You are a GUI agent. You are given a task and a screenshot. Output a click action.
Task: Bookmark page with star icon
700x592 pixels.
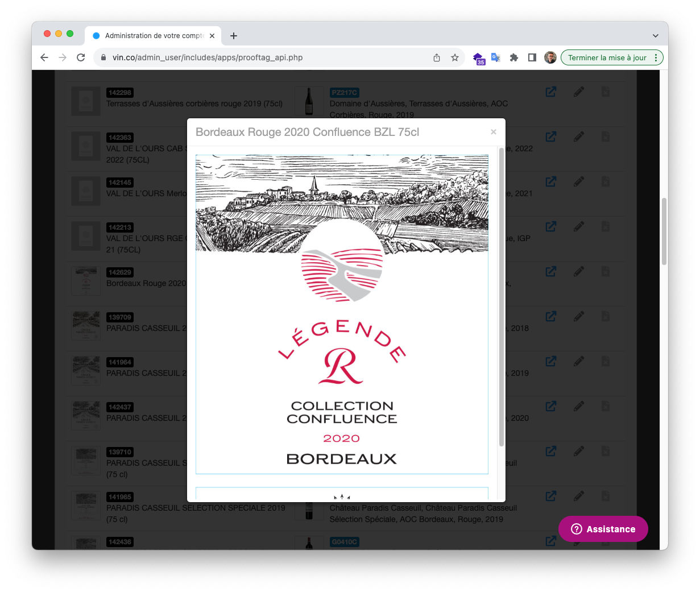[x=455, y=57]
